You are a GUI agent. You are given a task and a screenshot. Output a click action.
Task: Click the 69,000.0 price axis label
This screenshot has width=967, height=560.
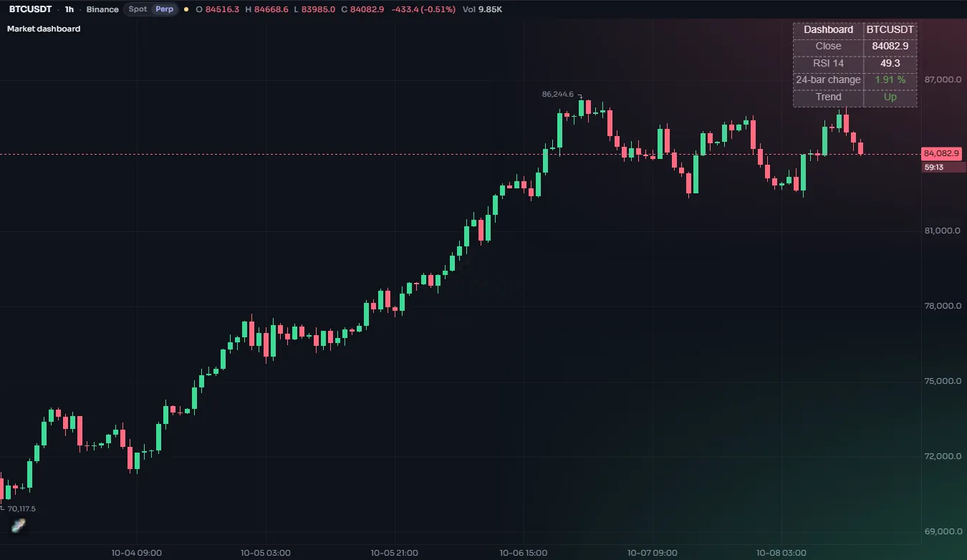pos(943,531)
